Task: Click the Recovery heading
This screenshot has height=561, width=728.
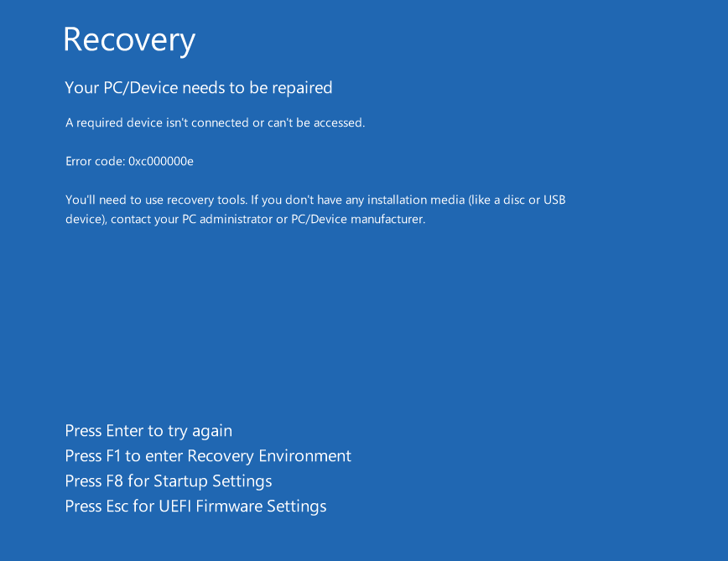Action: click(129, 39)
